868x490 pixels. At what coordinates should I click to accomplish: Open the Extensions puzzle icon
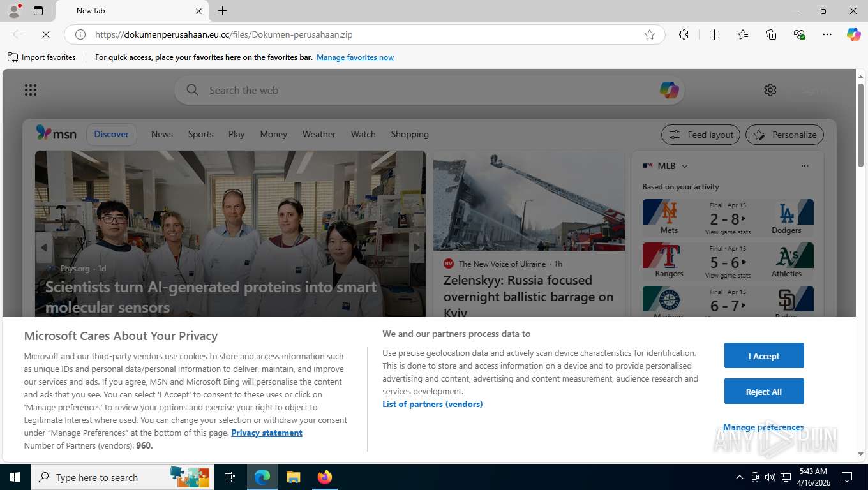point(684,34)
